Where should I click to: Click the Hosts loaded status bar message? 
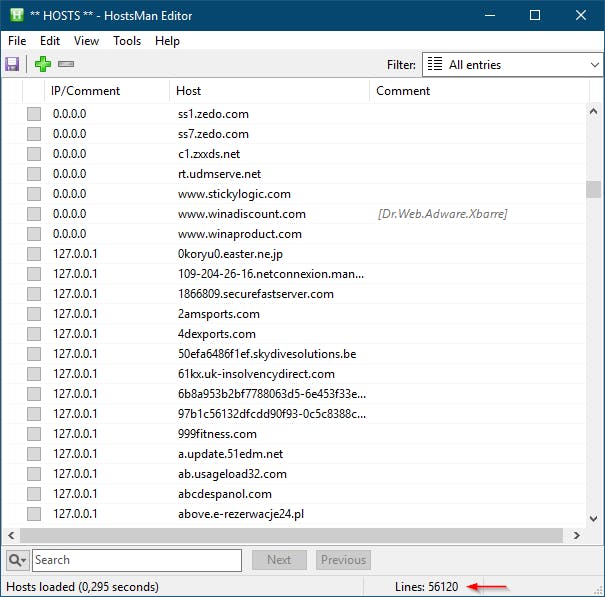point(83,587)
